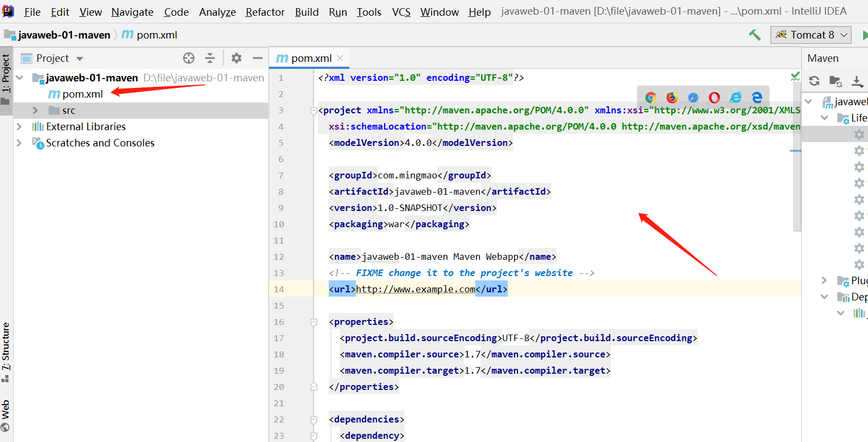Screen dimensions: 868x442
Task: Click the modelVersion 4.0.0 line
Action: point(421,143)
